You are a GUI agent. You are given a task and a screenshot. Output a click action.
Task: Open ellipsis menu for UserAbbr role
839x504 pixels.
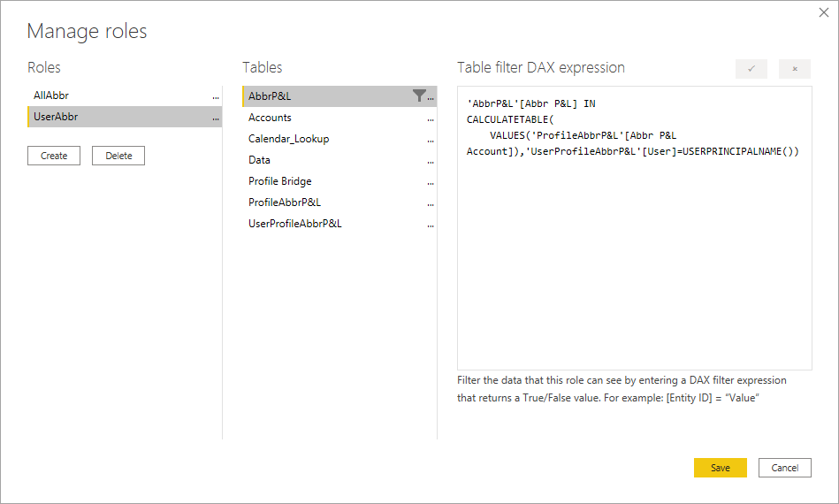pyautogui.click(x=215, y=118)
